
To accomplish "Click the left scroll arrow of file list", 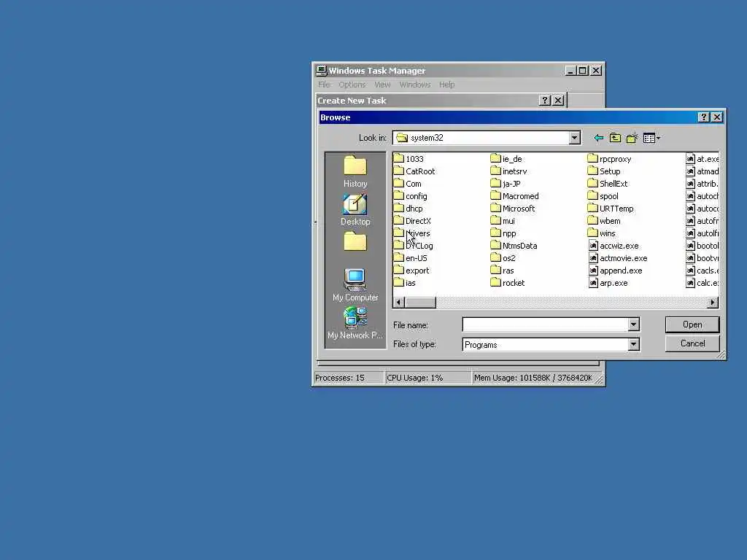I will (399, 303).
